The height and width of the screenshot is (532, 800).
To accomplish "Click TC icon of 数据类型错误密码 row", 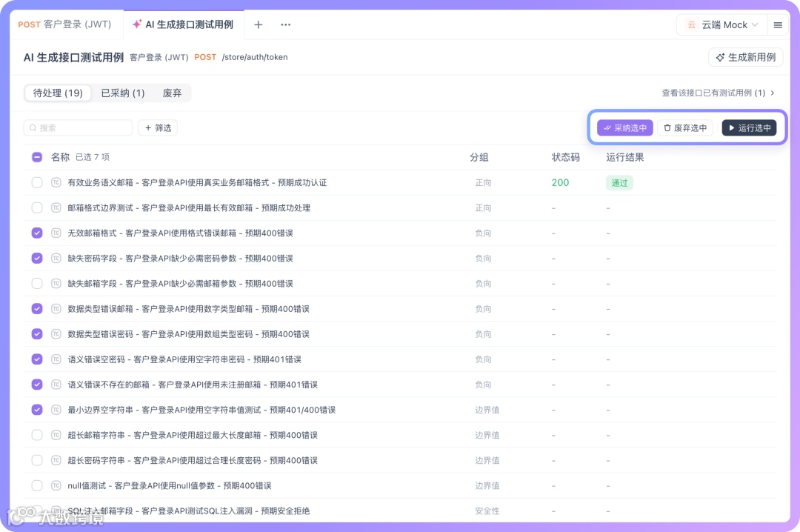I will pos(56,334).
